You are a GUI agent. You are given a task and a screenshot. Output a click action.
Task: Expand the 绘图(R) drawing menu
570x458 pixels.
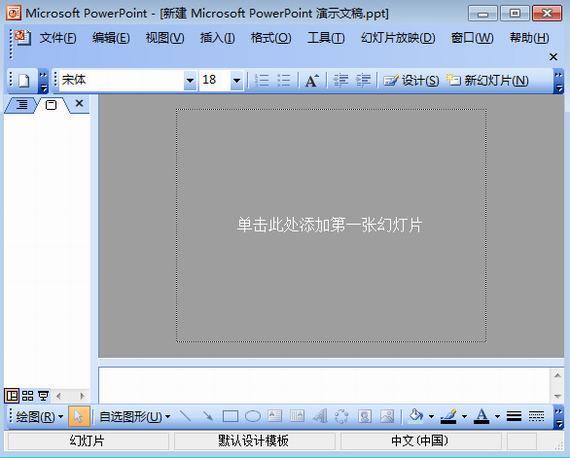(x=39, y=417)
